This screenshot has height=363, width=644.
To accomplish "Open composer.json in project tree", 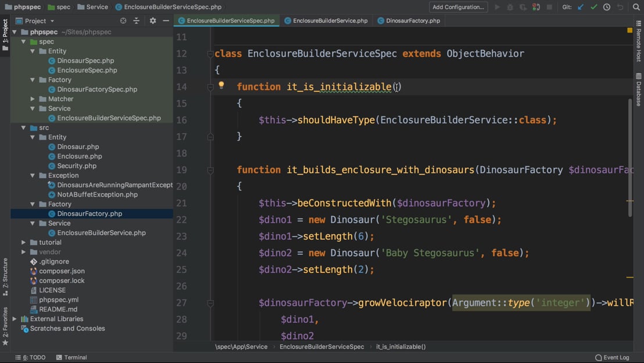I will click(x=62, y=271).
